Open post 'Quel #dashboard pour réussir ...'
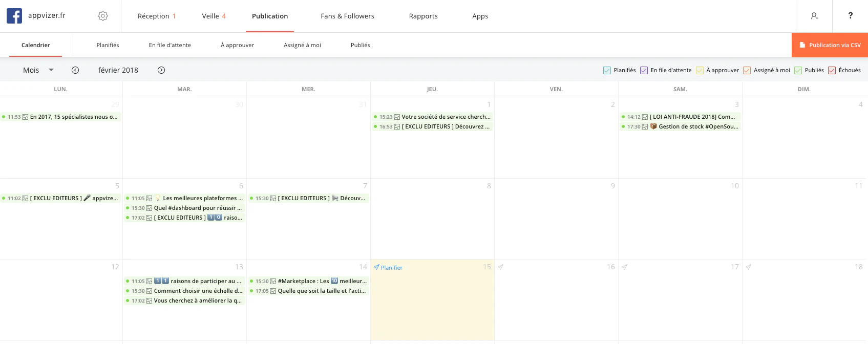 pyautogui.click(x=185, y=208)
